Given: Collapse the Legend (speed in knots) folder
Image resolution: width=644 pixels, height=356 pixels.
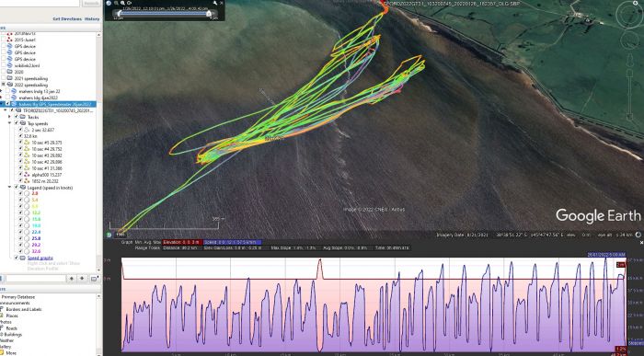Looking at the screenshot, I should 10,188.
